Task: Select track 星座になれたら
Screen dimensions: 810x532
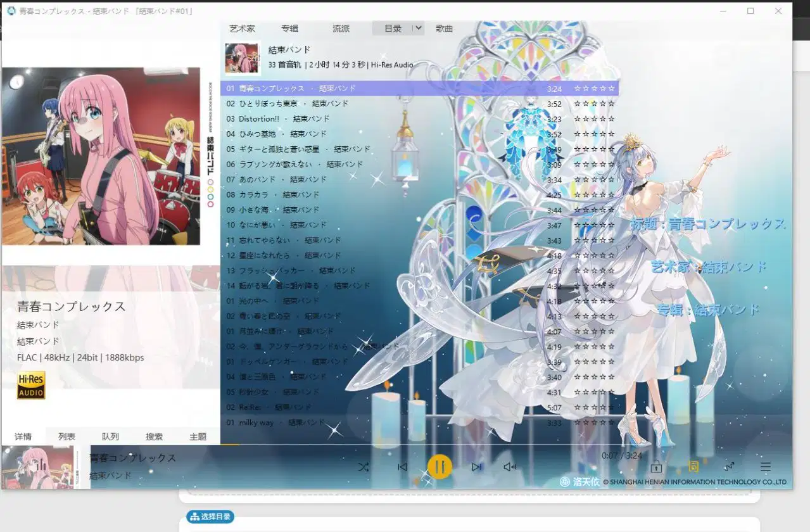Action: [419, 256]
